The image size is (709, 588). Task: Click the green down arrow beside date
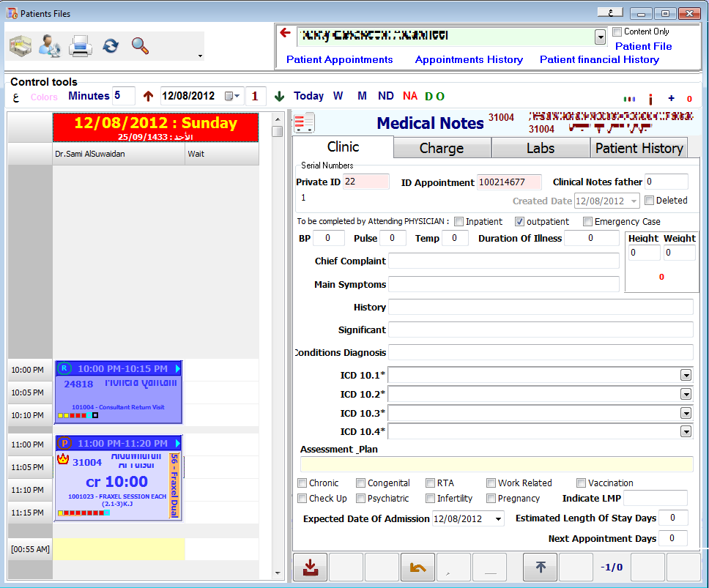click(279, 96)
